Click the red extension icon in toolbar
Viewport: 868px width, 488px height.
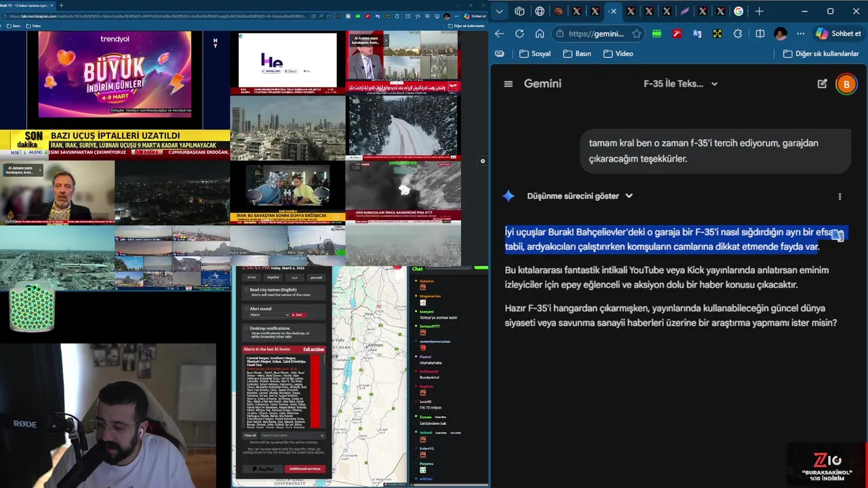click(x=677, y=33)
